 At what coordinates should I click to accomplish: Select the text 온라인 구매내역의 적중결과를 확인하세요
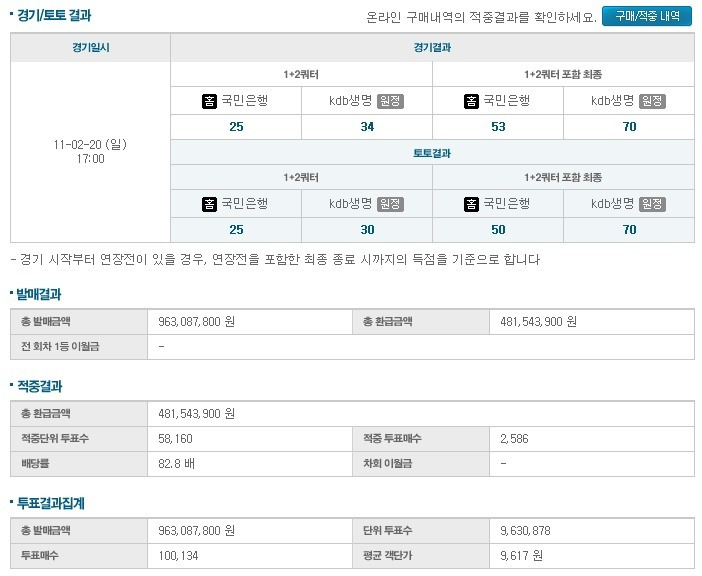click(x=481, y=17)
